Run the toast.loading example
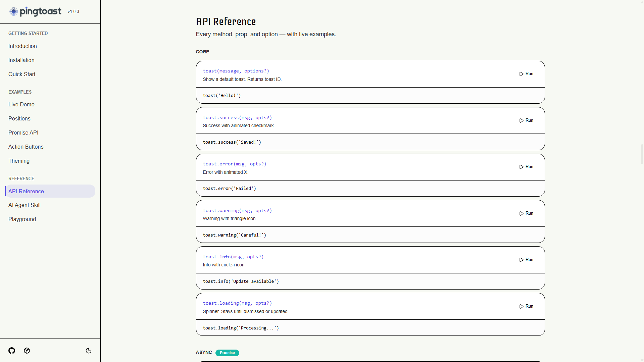Screen dimensions: 644x362 click(x=526, y=306)
